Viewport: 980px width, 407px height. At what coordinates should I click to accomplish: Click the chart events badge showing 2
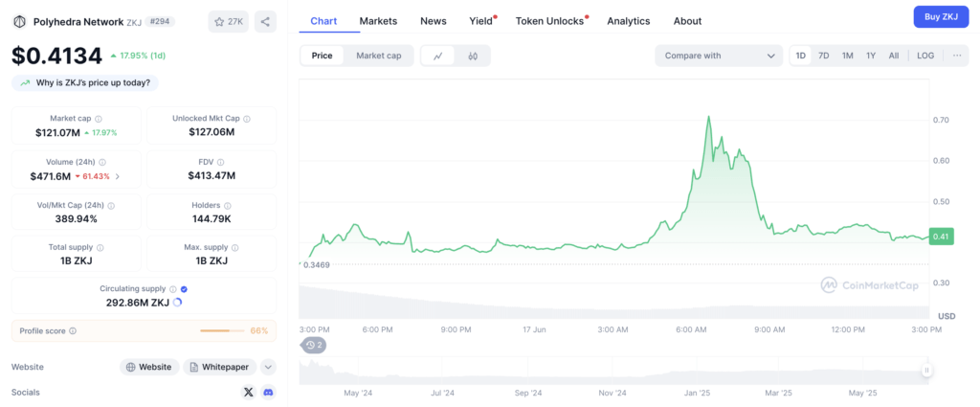[314, 345]
